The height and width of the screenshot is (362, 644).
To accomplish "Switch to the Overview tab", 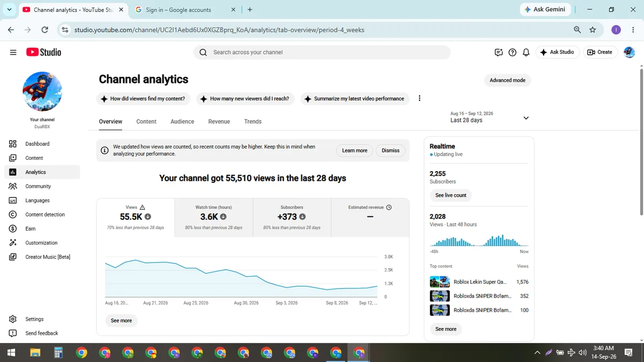I will pos(111,122).
